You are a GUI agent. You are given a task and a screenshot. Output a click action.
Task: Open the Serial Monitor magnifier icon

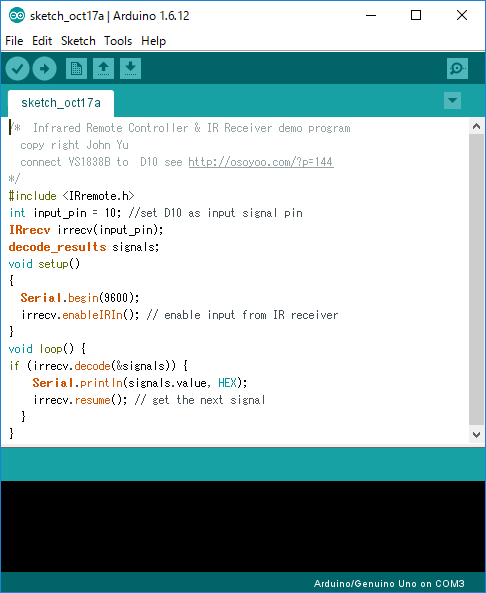457,68
